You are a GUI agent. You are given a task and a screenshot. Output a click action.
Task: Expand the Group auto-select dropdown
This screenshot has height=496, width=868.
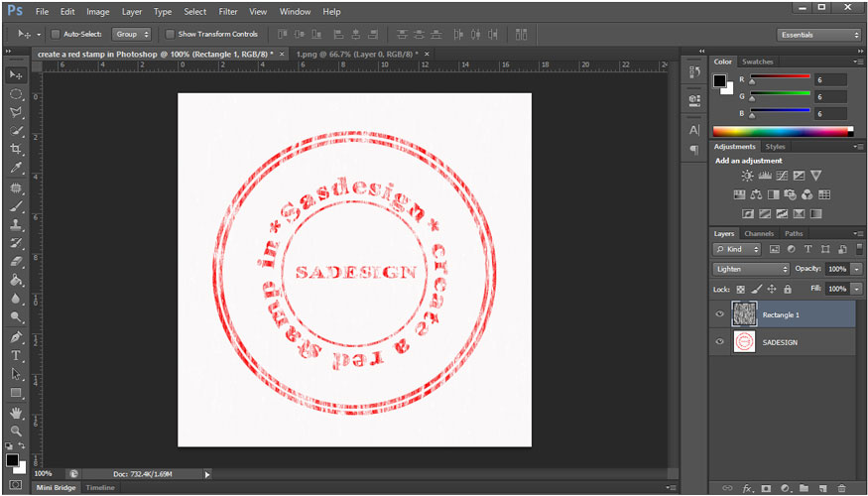[131, 34]
